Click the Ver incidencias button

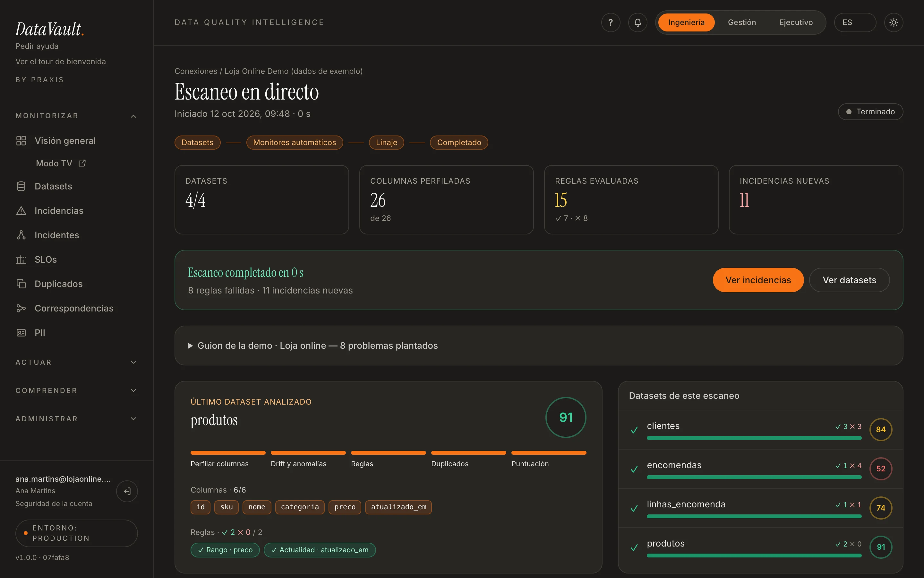coord(758,280)
